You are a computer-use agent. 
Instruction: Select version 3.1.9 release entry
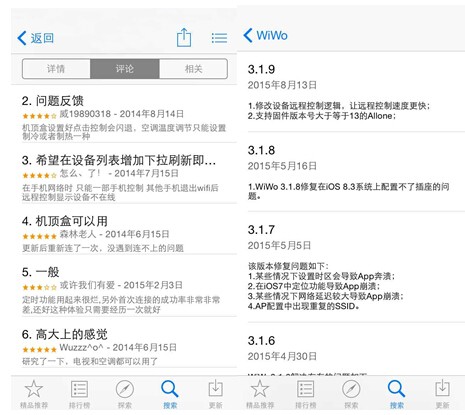(x=356, y=92)
